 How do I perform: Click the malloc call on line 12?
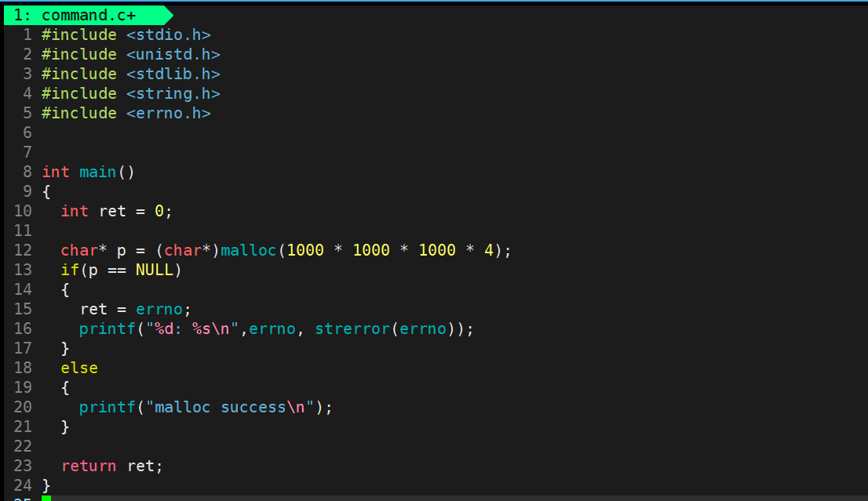pos(248,251)
